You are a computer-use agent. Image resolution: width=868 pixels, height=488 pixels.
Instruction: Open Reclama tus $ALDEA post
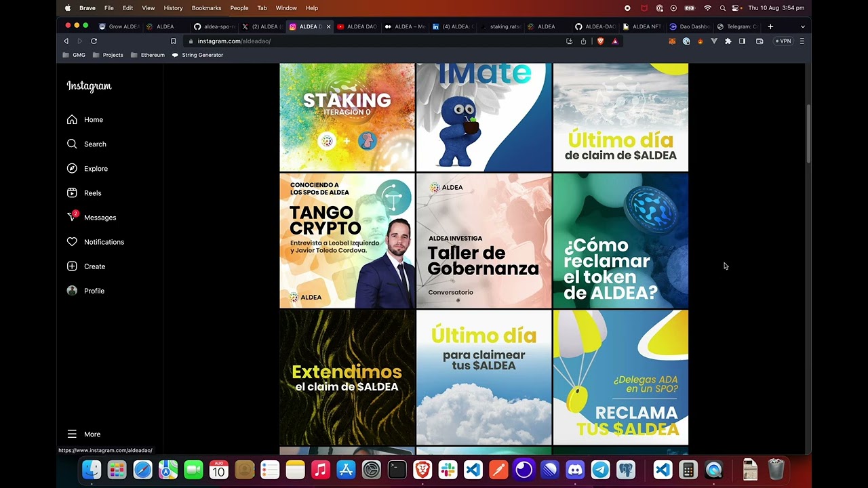pyautogui.click(x=620, y=378)
